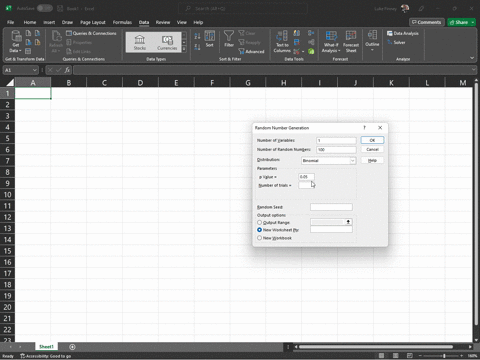Click the Number of trials field

coord(305,185)
